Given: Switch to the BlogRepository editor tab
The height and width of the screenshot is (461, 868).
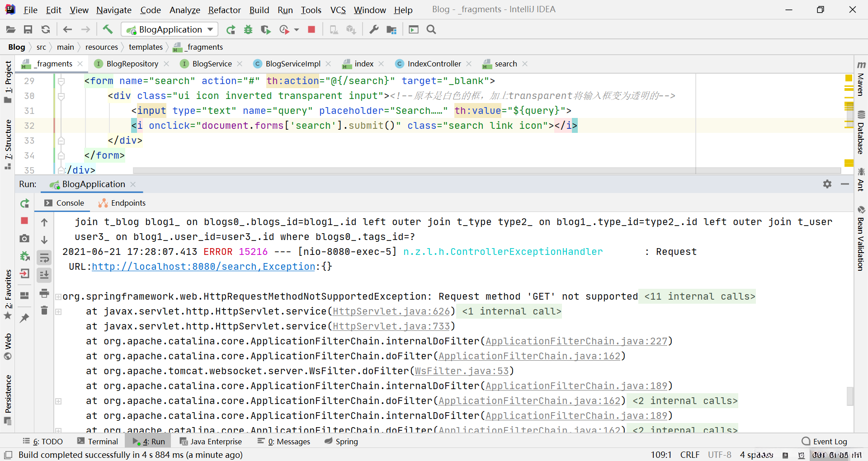Looking at the screenshot, I should pos(132,64).
